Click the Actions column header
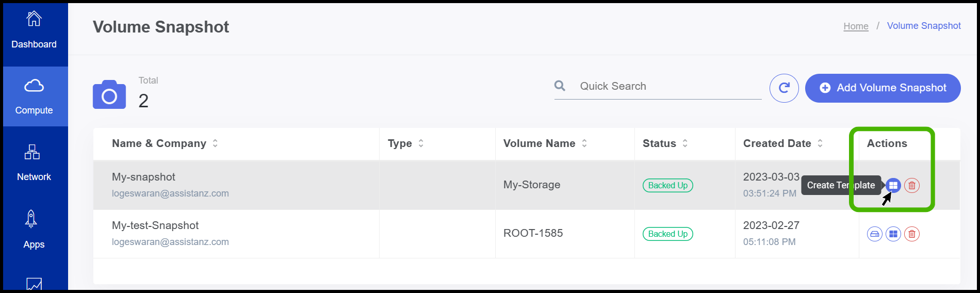Image resolution: width=980 pixels, height=293 pixels. (x=887, y=143)
